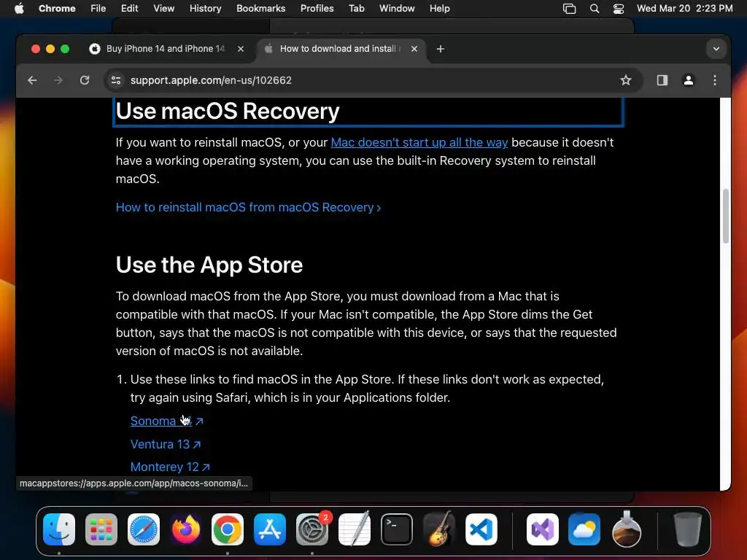
Task: Close the Buy iPhone 14 tab
Action: click(x=241, y=49)
